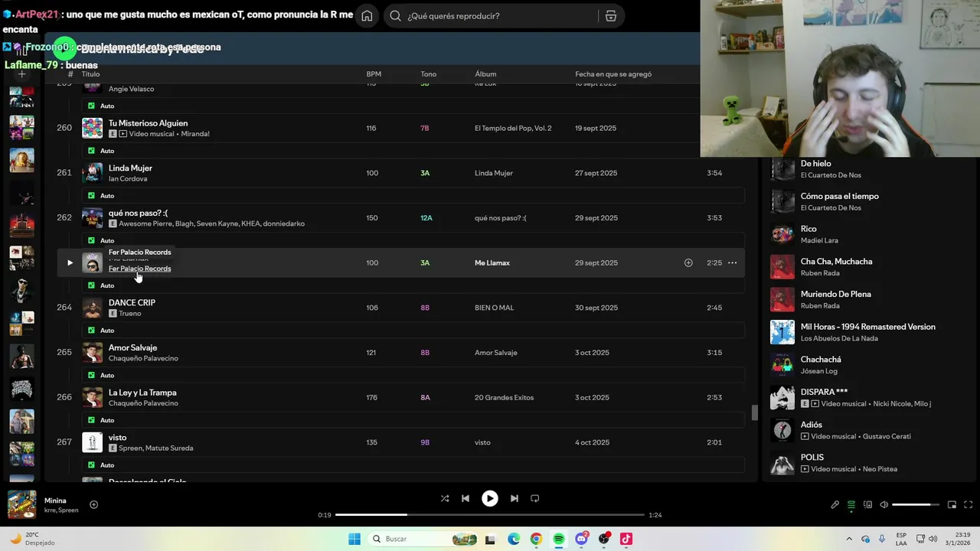Toggle the Auto checkbox under the Angie Velasco track
This screenshot has width=980, height=551.
[91, 106]
